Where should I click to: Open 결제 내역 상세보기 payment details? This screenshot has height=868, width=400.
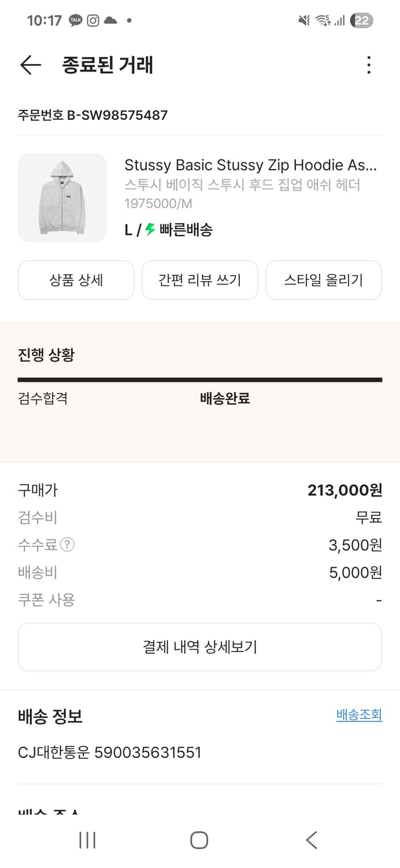pyautogui.click(x=200, y=647)
